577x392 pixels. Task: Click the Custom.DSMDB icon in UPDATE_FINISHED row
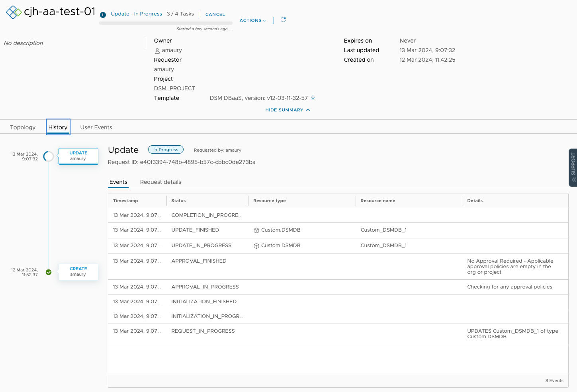coord(256,230)
